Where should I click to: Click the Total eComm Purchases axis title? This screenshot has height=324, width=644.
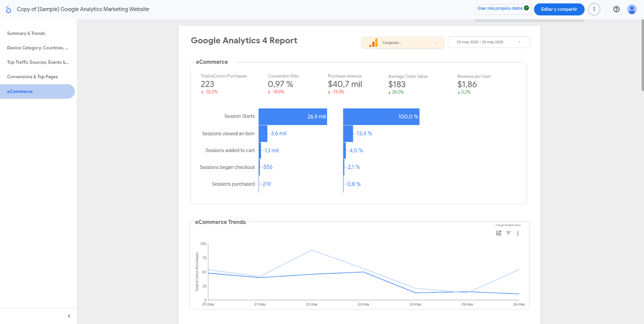tap(197, 272)
